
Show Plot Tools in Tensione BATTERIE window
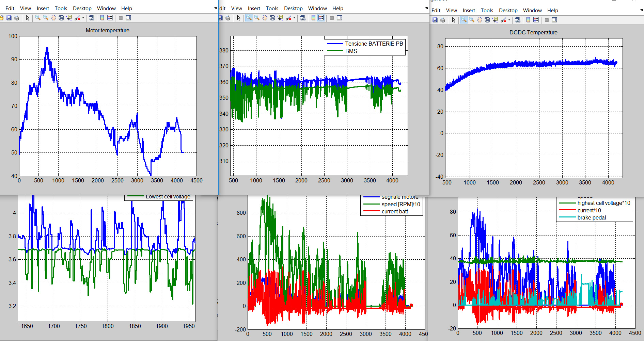340,18
